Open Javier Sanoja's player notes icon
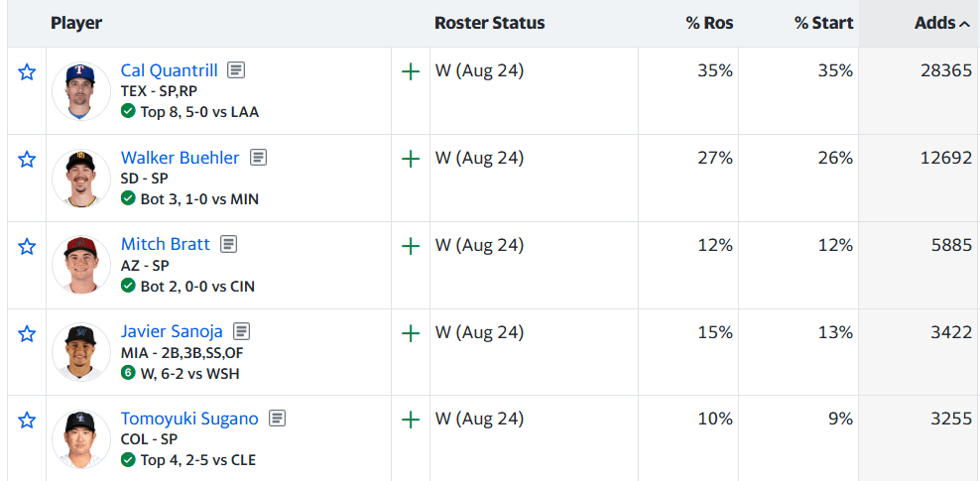980x481 pixels. [241, 330]
